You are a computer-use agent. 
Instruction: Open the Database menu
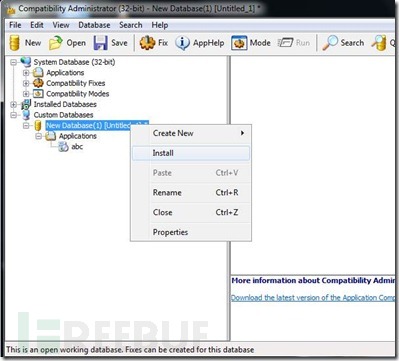94,25
